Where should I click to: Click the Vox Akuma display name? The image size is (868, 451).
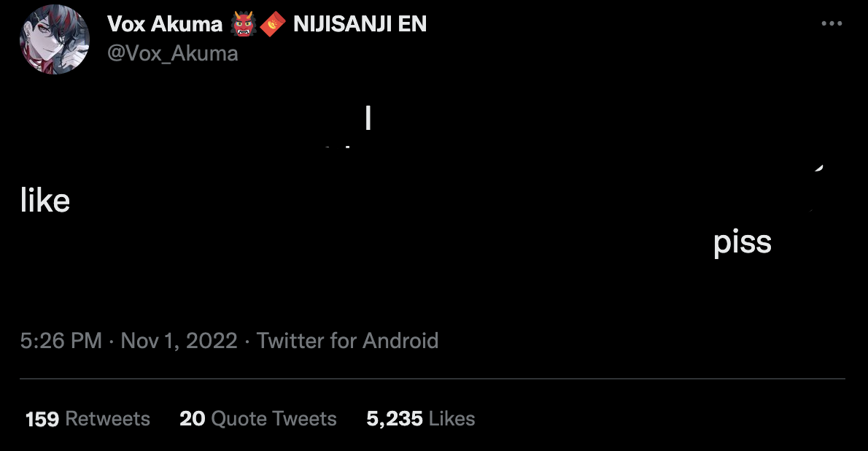(x=164, y=24)
